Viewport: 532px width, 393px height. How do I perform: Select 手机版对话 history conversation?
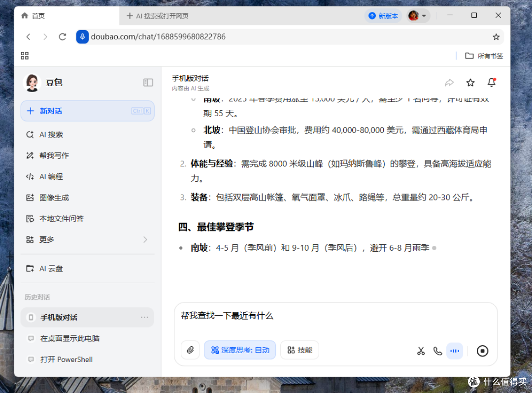coord(88,317)
